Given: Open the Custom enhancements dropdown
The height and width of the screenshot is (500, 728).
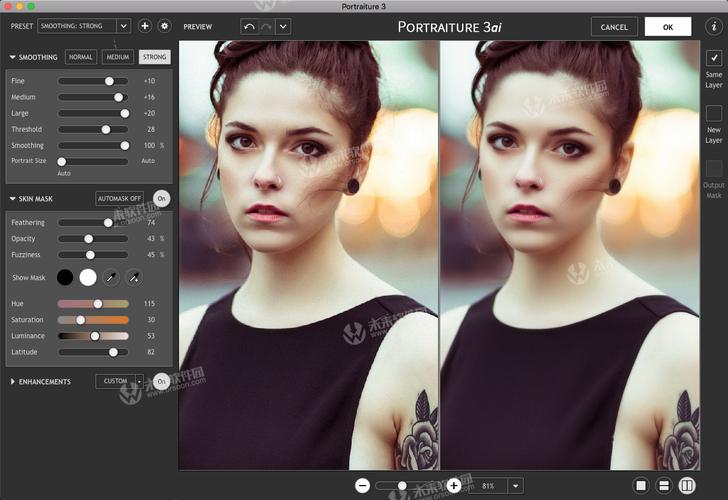Looking at the screenshot, I should coord(139,381).
